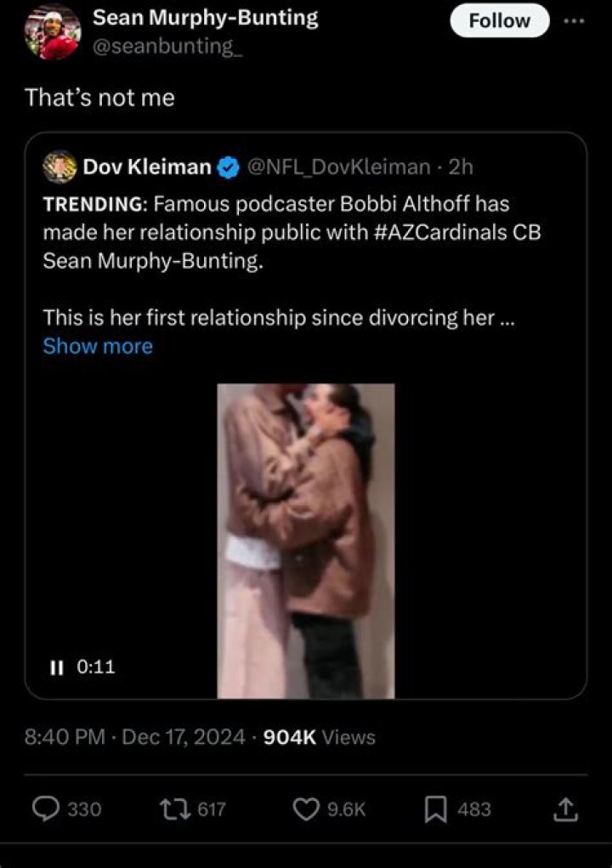Viewport: 612px width, 868px height.
Task: Pause the embedded video
Action: (57, 667)
